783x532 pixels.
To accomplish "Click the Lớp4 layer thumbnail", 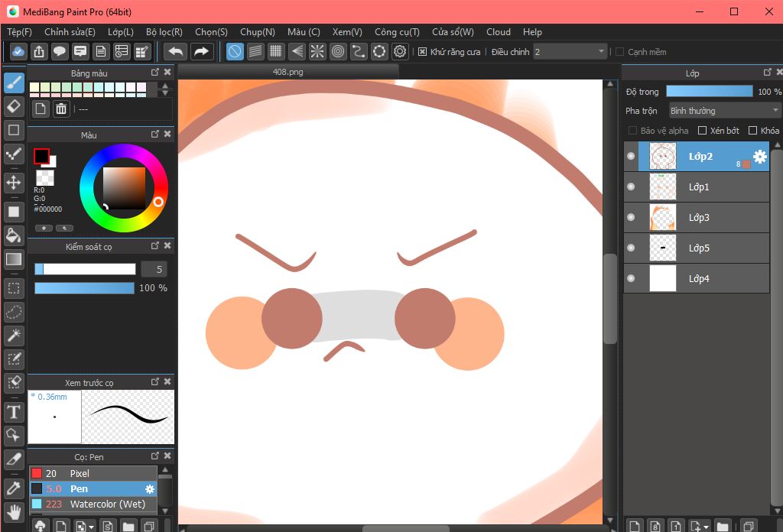I will point(663,278).
